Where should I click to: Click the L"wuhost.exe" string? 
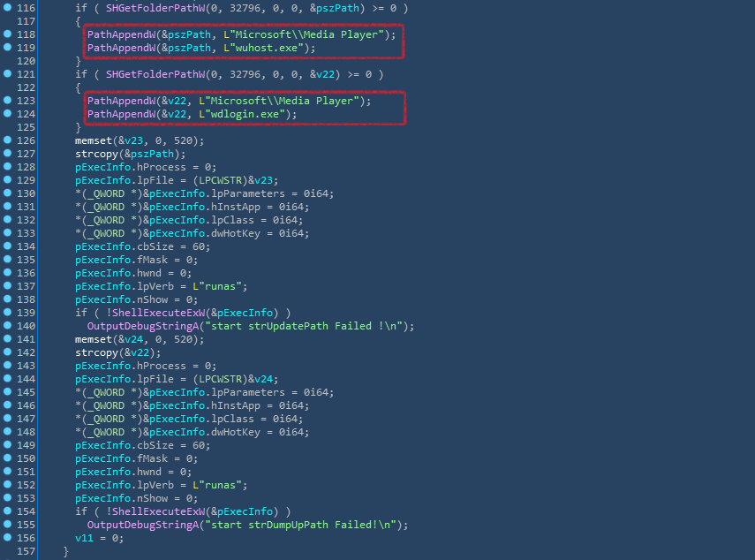[263, 48]
